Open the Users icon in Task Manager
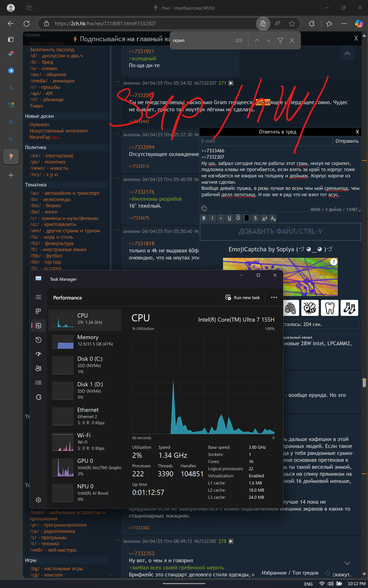This screenshot has width=368, height=588. pos(38,368)
